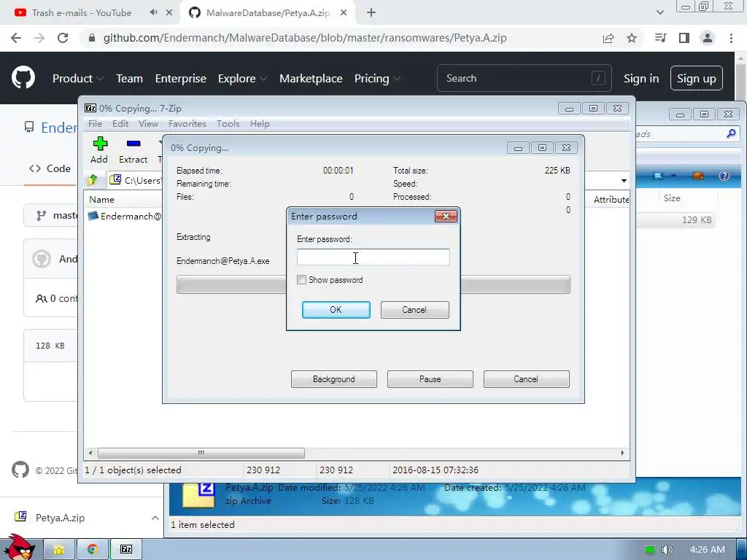Click the Explorer search magnifier icon

(731, 134)
